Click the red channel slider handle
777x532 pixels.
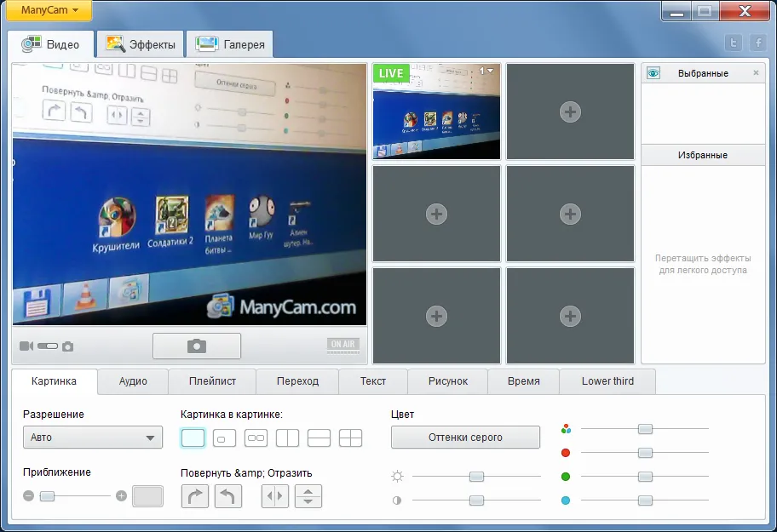pyautogui.click(x=645, y=452)
